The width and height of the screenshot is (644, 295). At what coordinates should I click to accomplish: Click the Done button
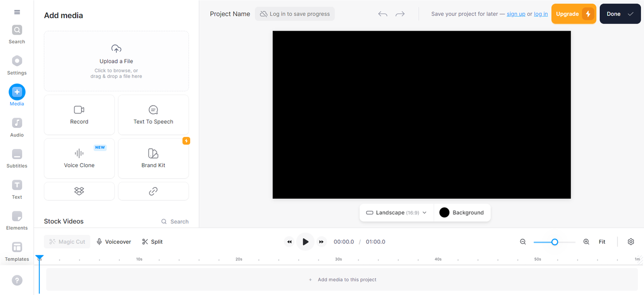tap(620, 14)
